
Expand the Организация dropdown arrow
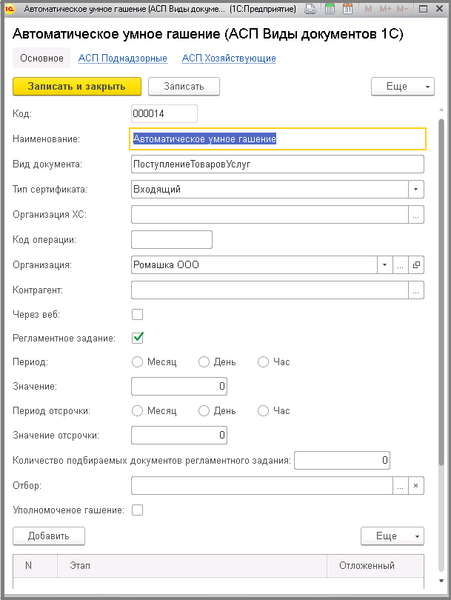tap(385, 265)
